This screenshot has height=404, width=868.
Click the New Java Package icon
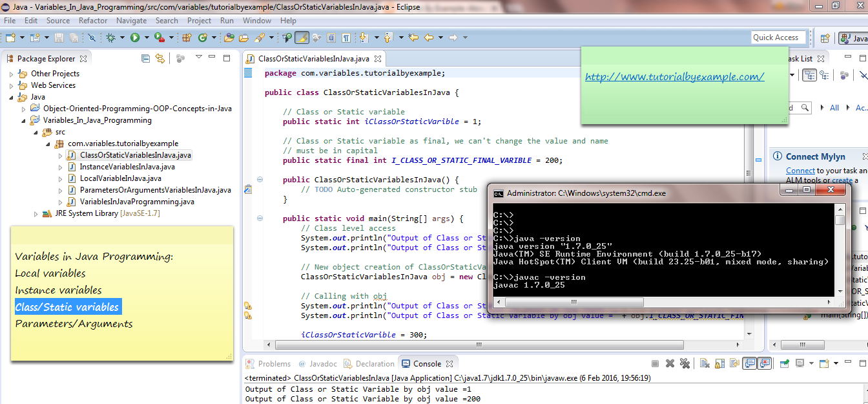(x=187, y=37)
